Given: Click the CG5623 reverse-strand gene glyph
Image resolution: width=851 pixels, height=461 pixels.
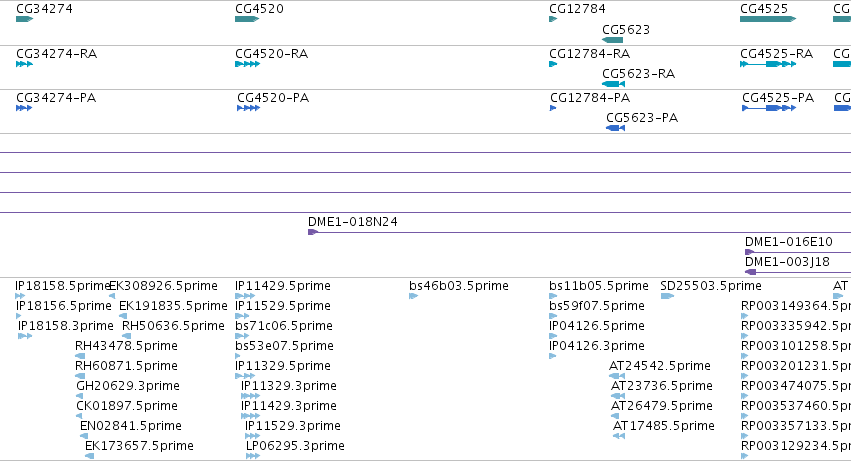Looking at the screenshot, I should point(612,40).
